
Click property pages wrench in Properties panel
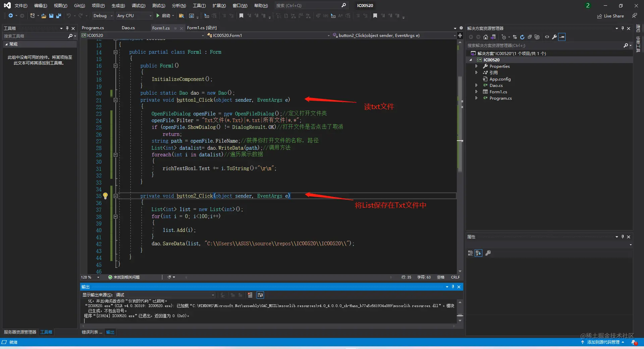point(488,253)
